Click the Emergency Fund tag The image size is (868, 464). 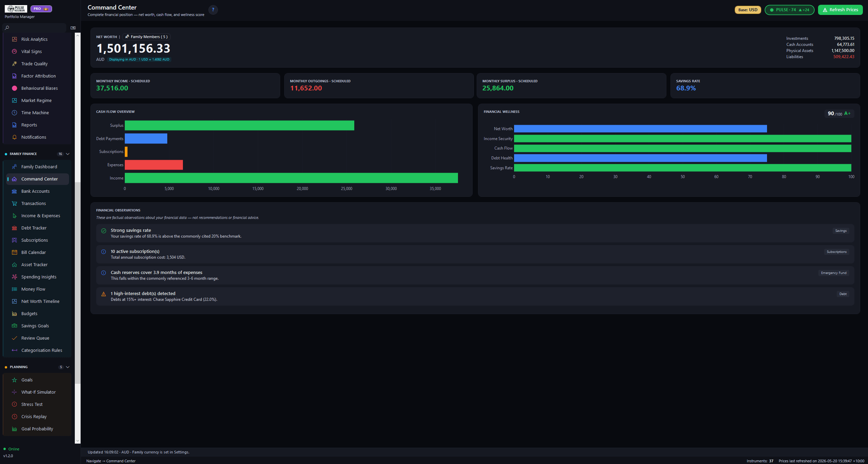point(833,273)
